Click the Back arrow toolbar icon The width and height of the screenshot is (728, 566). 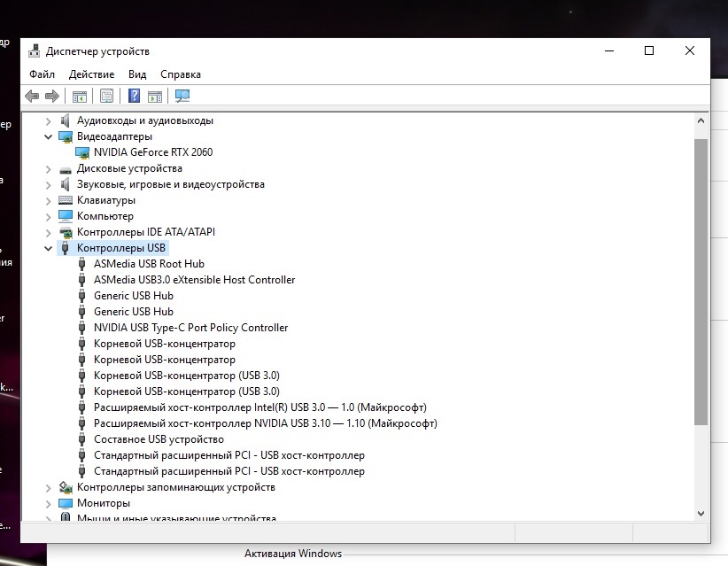(x=32, y=97)
